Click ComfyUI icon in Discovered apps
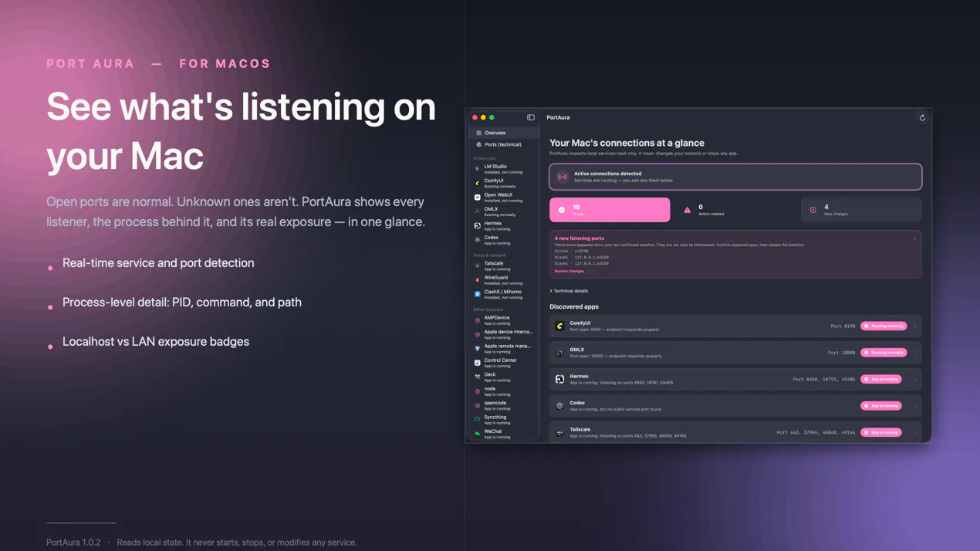980x551 pixels. point(560,326)
